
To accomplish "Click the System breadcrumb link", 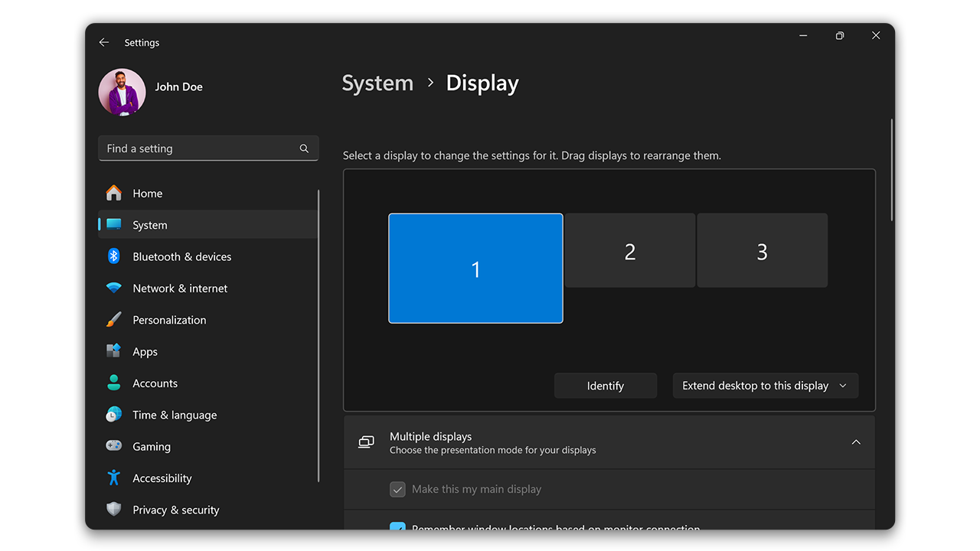I will tap(377, 83).
